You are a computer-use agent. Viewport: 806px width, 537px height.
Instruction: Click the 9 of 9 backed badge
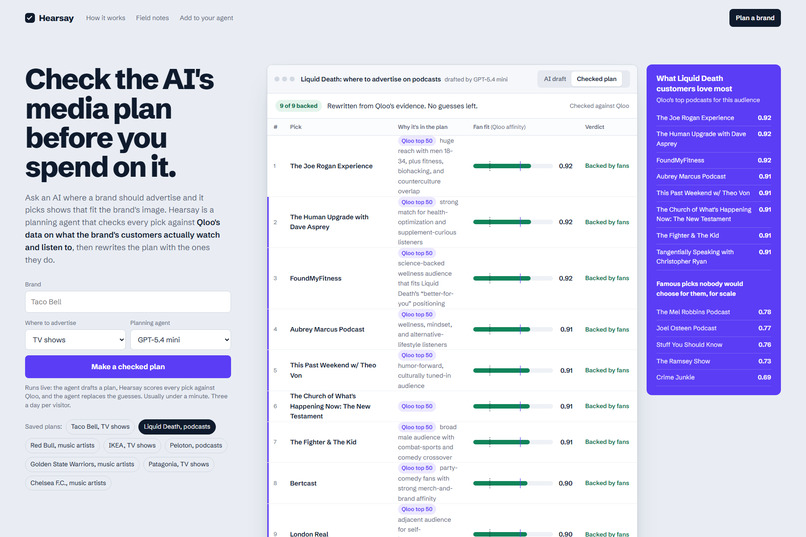click(299, 106)
